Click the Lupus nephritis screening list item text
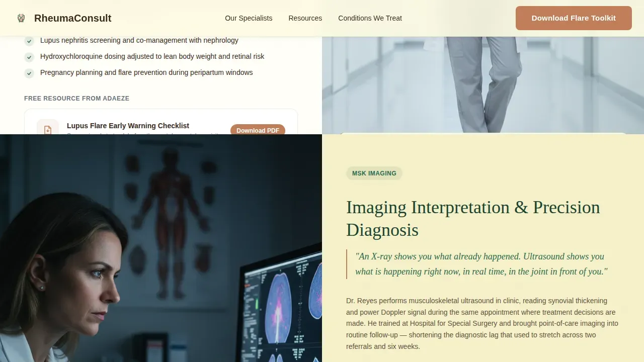This screenshot has height=362, width=644. tap(139, 40)
